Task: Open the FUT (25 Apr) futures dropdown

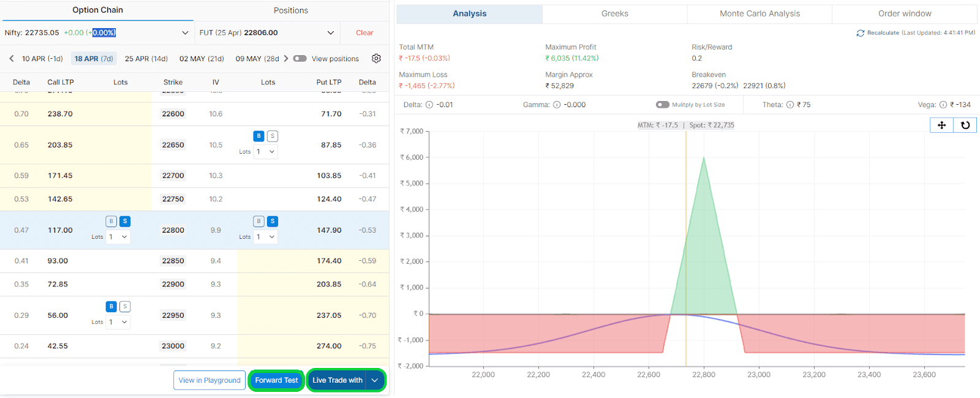Action: coord(331,33)
